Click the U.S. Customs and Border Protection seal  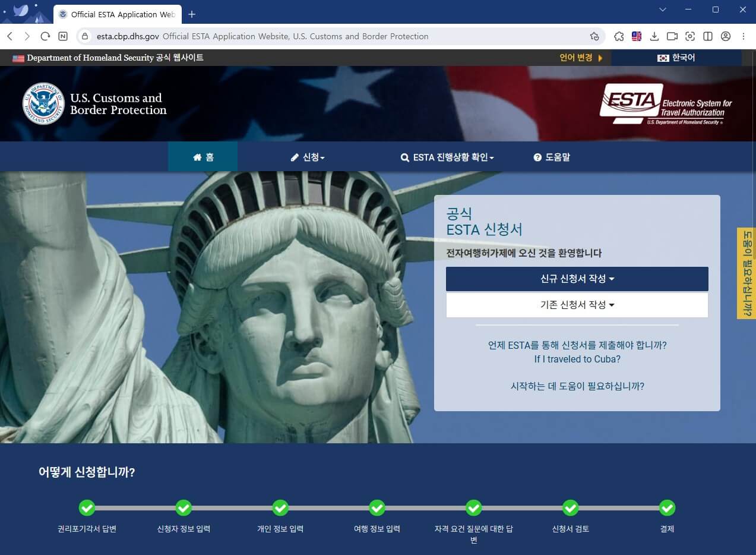tap(42, 103)
